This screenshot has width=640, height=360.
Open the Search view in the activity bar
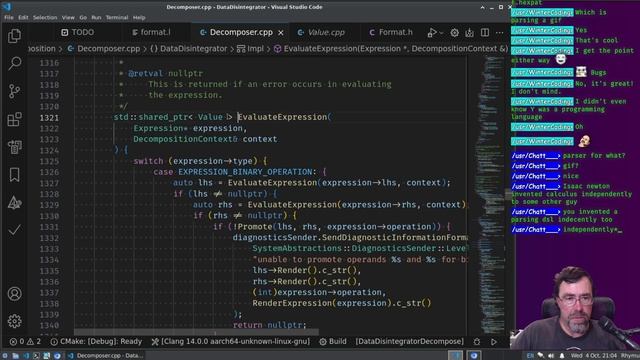14,63
